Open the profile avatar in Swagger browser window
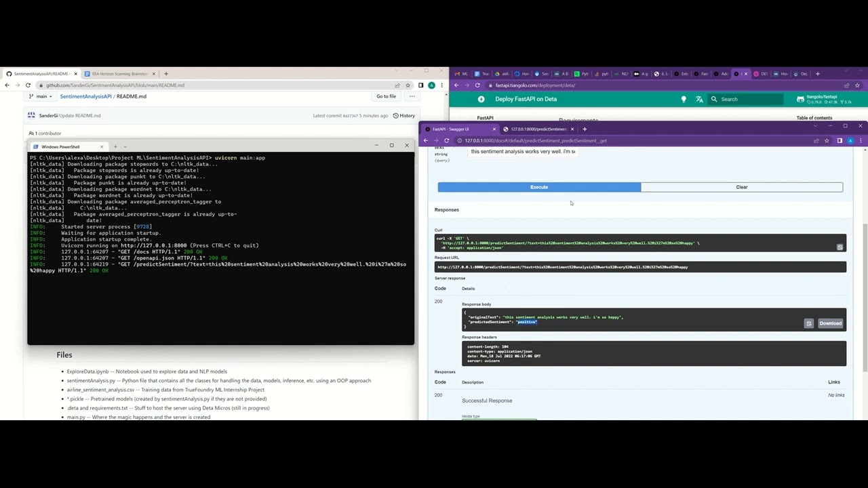The width and height of the screenshot is (868, 488). pyautogui.click(x=850, y=140)
